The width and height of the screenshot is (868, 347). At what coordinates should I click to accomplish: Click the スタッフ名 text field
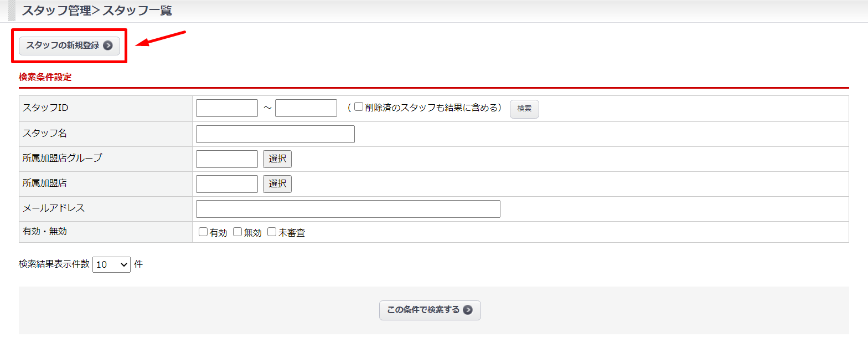[x=275, y=134]
